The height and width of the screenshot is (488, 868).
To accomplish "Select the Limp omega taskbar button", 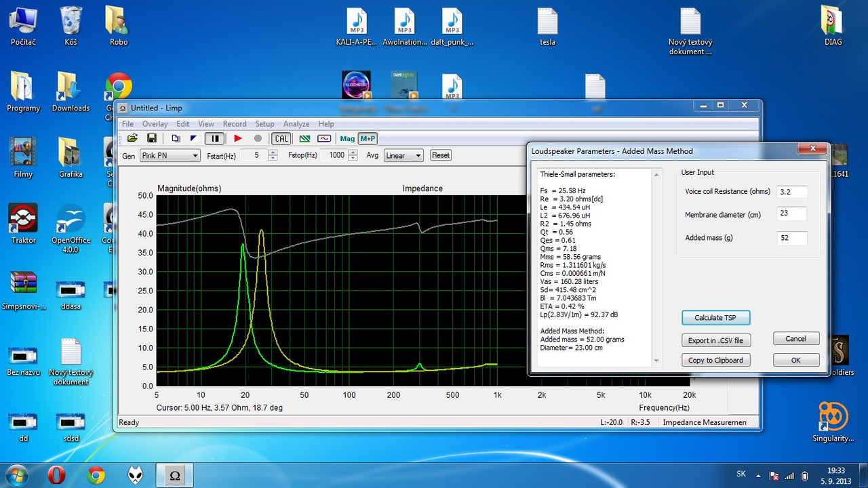I will [x=174, y=476].
